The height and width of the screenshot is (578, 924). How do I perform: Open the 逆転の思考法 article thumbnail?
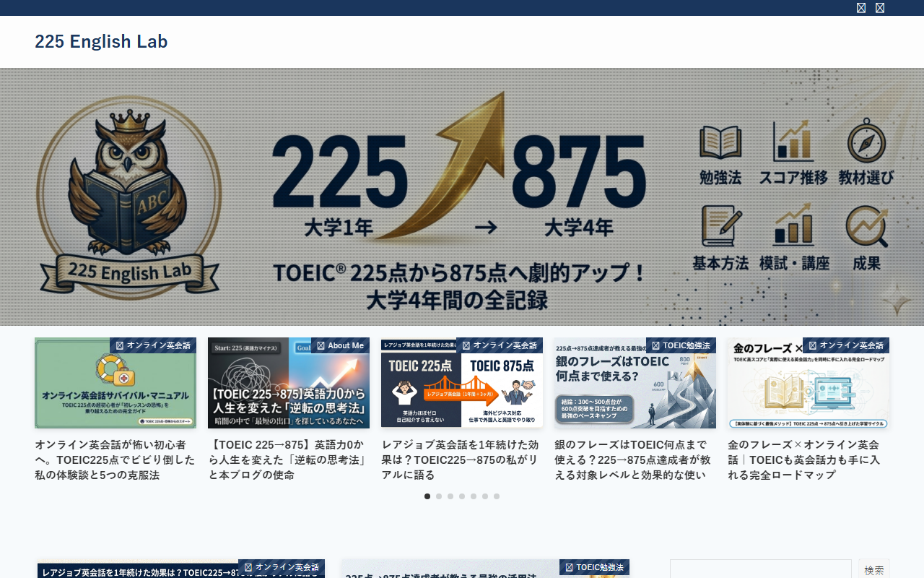[289, 383]
